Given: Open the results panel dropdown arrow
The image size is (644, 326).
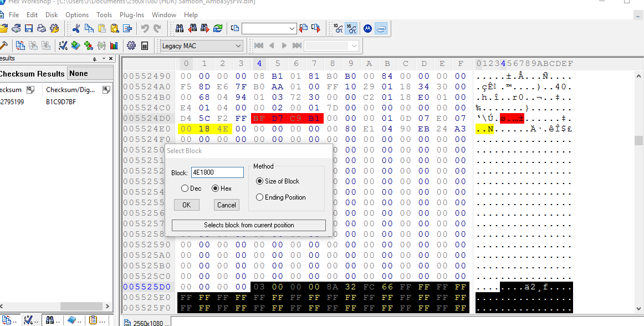Looking at the screenshot, I should point(94,59).
